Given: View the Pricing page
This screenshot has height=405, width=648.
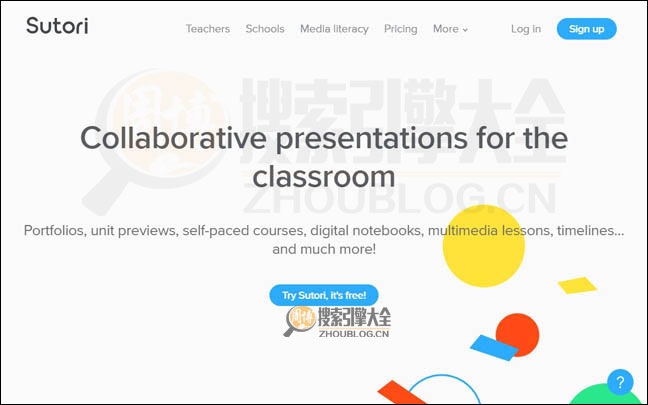Looking at the screenshot, I should [400, 29].
